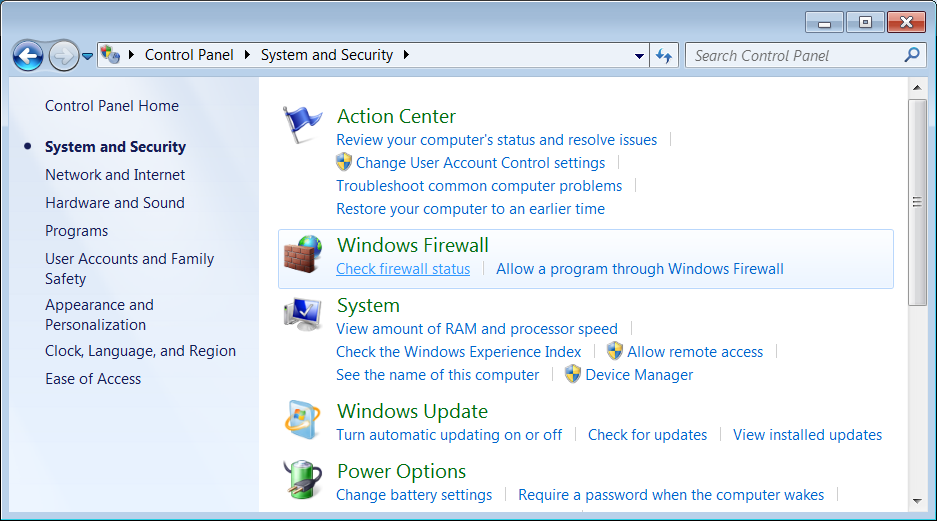
Task: Open the recent pages dropdown arrow
Action: point(88,56)
